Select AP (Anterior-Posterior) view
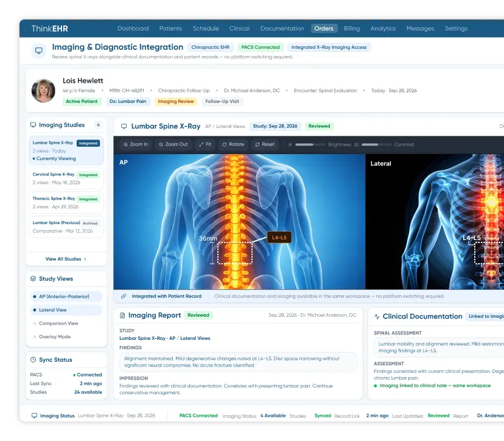The width and height of the screenshot is (504, 441). [x=66, y=297]
